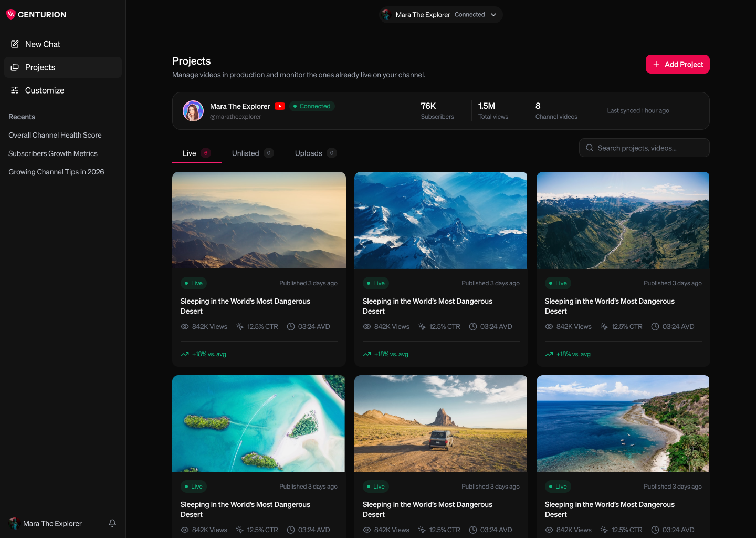Click the video title under green valley thumbnail
Image resolution: width=756 pixels, height=538 pixels.
tap(610, 306)
